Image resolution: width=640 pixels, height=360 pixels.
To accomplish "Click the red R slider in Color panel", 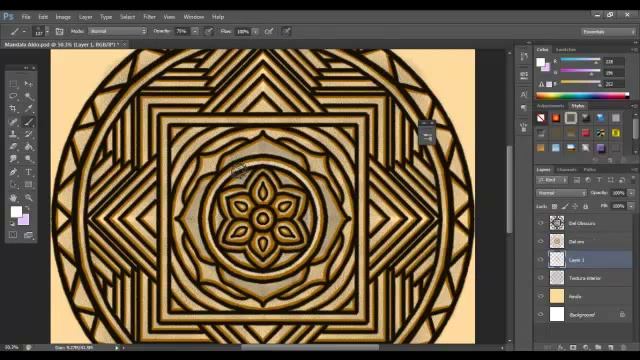I will 580,60.
